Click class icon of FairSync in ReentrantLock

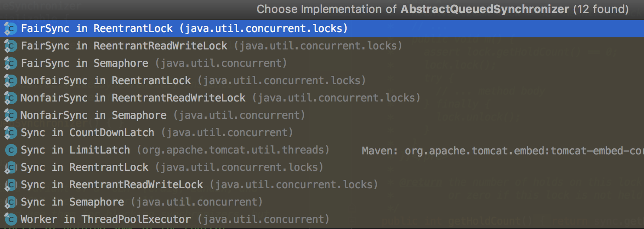click(x=10, y=29)
